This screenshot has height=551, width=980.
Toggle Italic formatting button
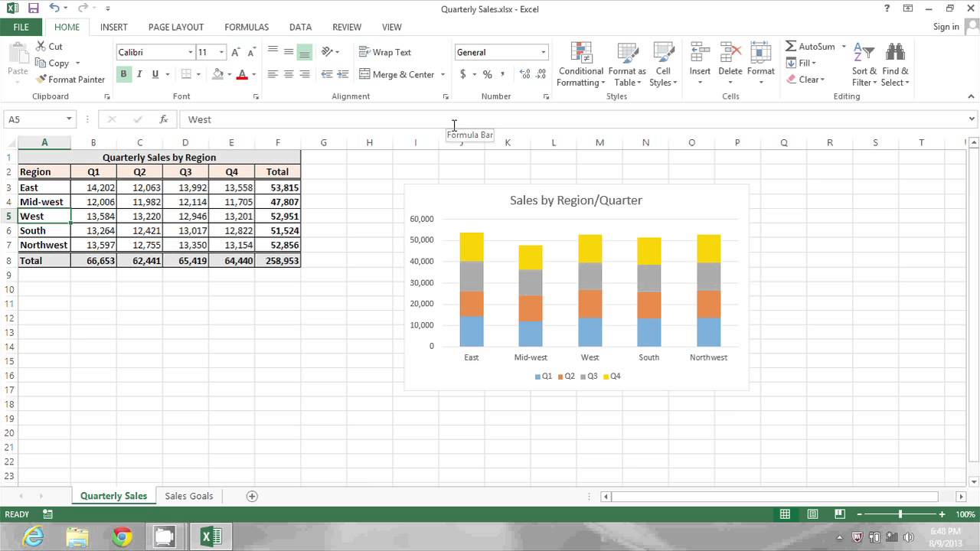pos(139,74)
